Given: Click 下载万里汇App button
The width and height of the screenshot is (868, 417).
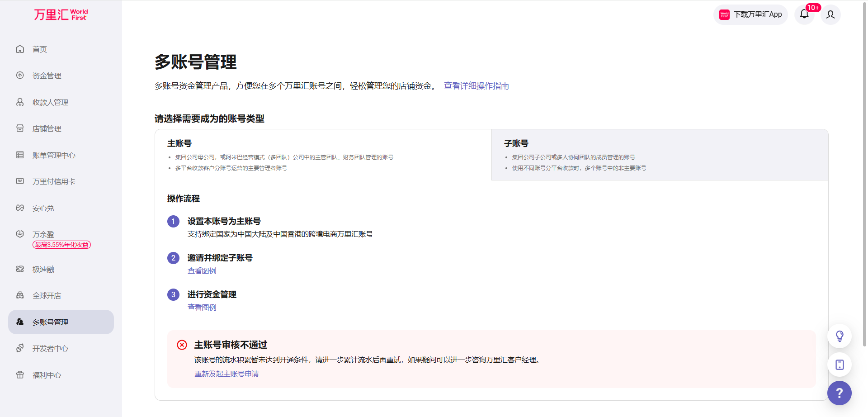Looking at the screenshot, I should coord(750,14).
